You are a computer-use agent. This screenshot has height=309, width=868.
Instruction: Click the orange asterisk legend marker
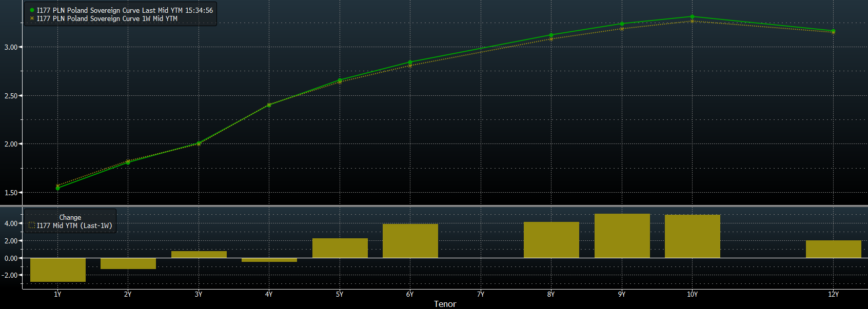[x=32, y=18]
